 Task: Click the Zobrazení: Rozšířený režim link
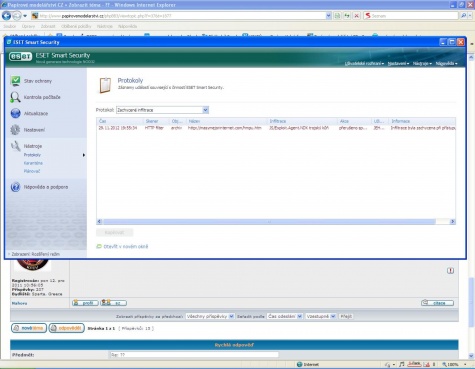pyautogui.click(x=35, y=254)
